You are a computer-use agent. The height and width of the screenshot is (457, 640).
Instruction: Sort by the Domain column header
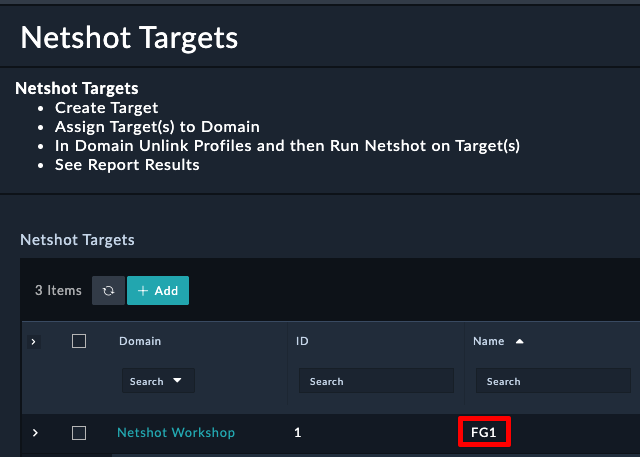tap(140, 341)
